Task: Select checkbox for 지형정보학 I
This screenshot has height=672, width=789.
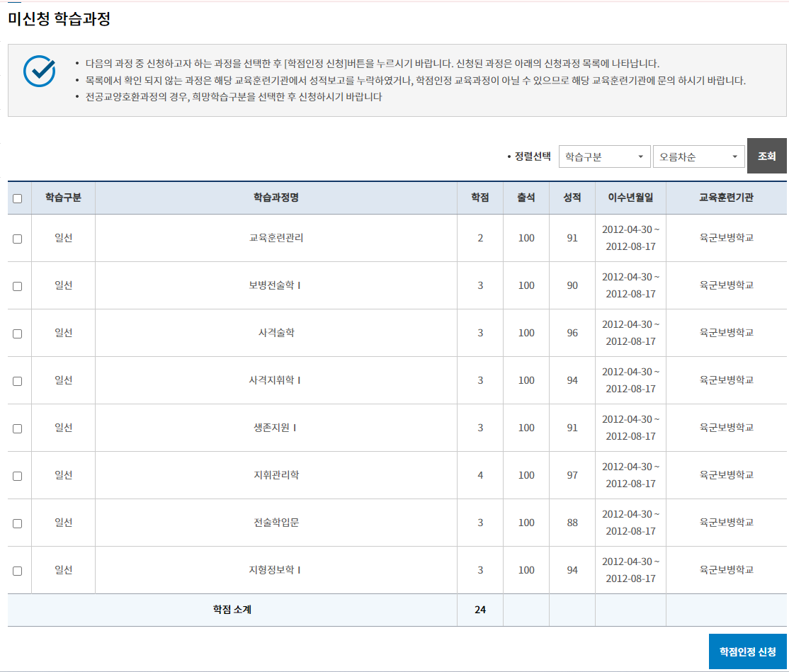Action: [x=18, y=571]
